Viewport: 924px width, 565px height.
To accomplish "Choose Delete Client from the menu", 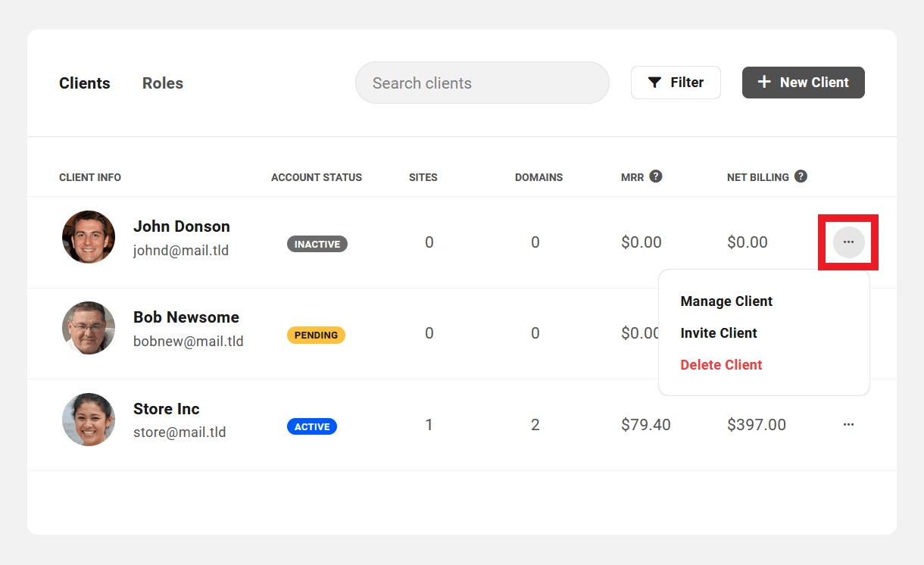I will point(721,364).
